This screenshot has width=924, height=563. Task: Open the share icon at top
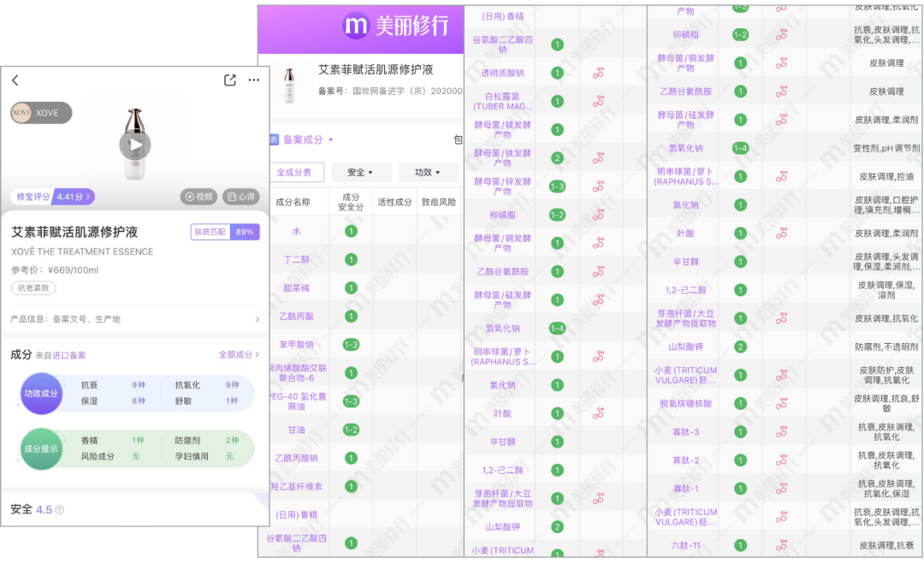(x=230, y=80)
